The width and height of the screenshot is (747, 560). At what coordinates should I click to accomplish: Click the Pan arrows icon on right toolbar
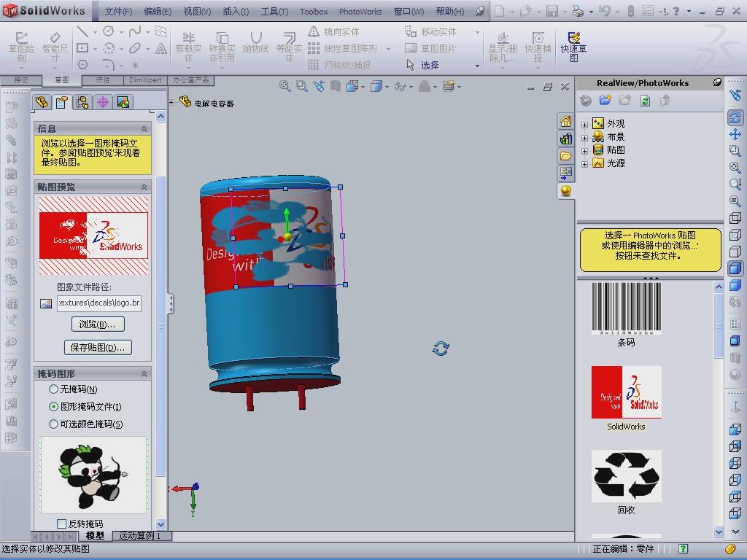pyautogui.click(x=735, y=134)
